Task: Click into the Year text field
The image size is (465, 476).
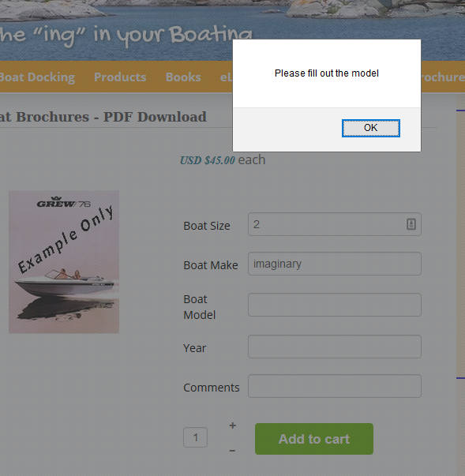Action: (335, 347)
